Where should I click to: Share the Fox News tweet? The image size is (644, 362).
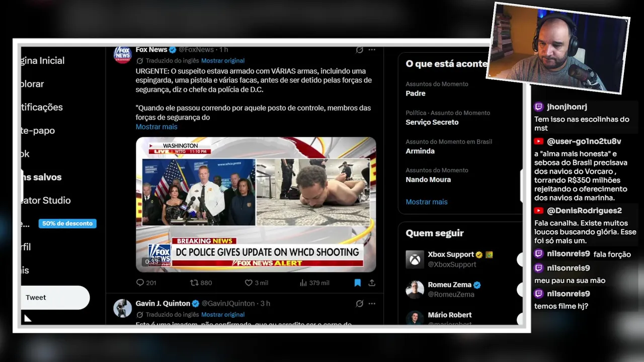tap(372, 283)
